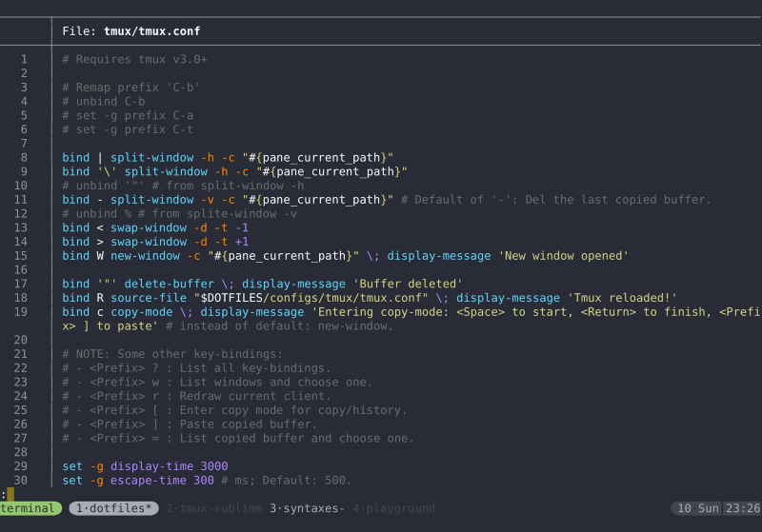The height and width of the screenshot is (532, 762).
Task: Click 'List windows and choose one.' line
Action: tap(217, 383)
